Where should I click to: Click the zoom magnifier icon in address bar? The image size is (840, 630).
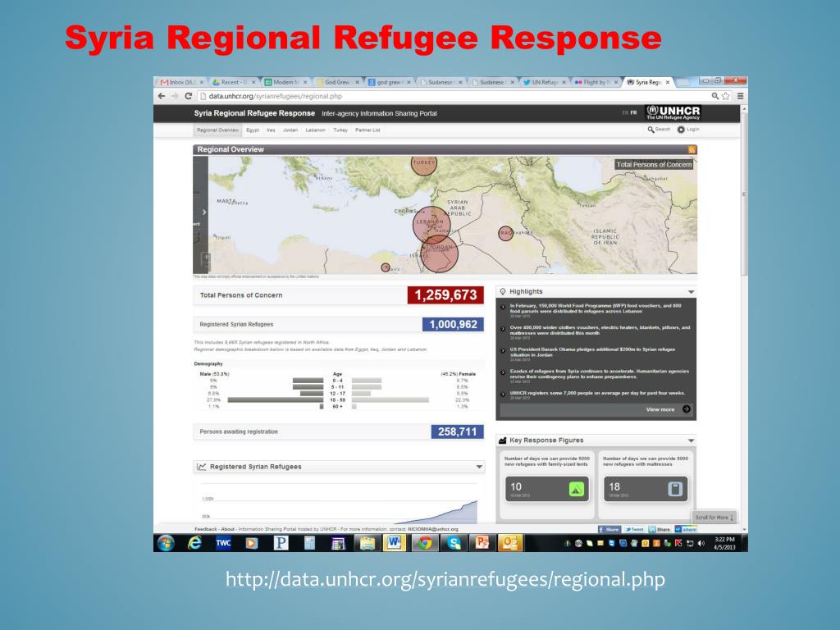pyautogui.click(x=715, y=96)
